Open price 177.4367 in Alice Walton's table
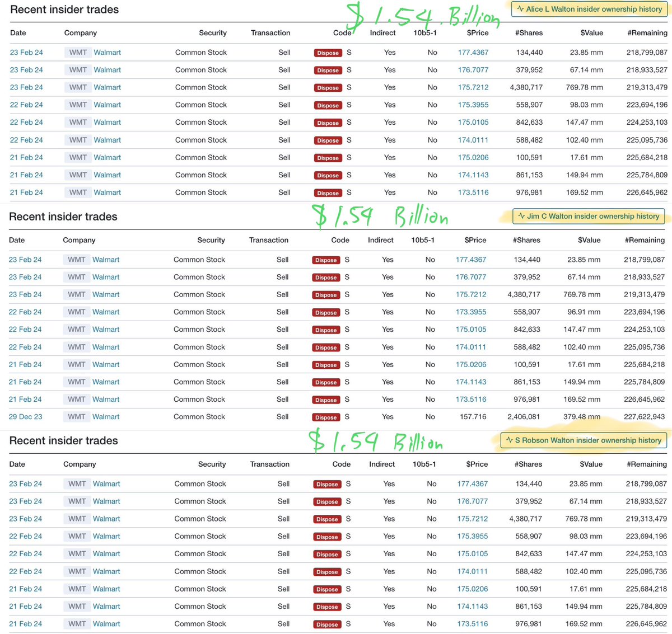The width and height of the screenshot is (672, 634). click(x=473, y=53)
